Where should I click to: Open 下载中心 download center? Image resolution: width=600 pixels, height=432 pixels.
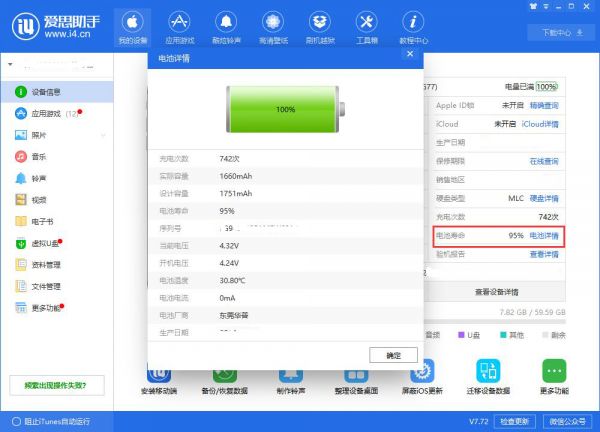tap(562, 33)
